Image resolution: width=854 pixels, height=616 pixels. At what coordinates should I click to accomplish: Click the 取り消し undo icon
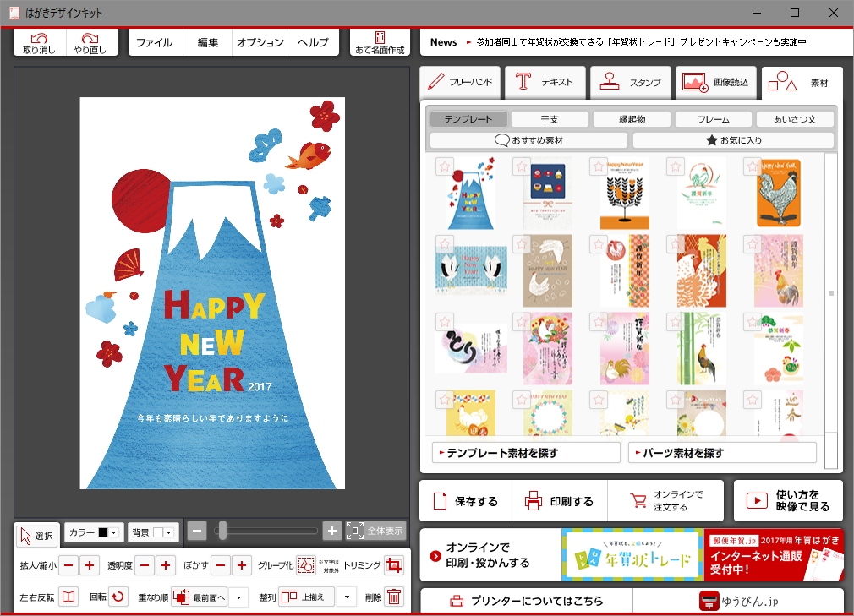39,42
